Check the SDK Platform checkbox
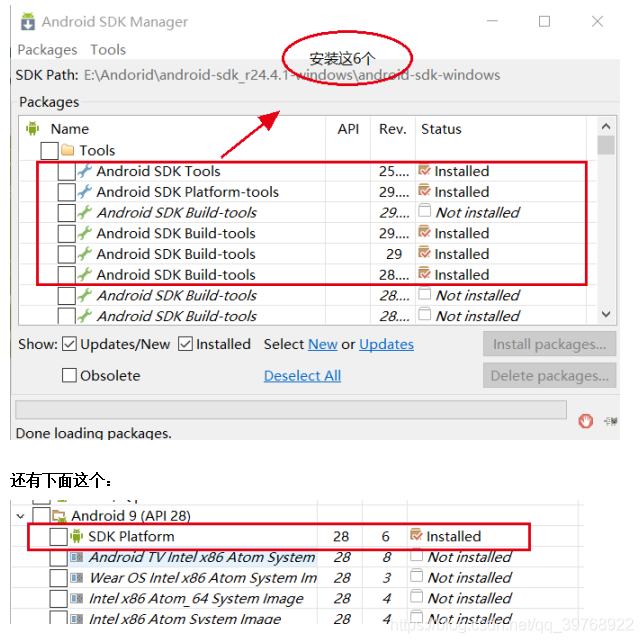Viewport: 643px width, 643px height. pos(58,536)
